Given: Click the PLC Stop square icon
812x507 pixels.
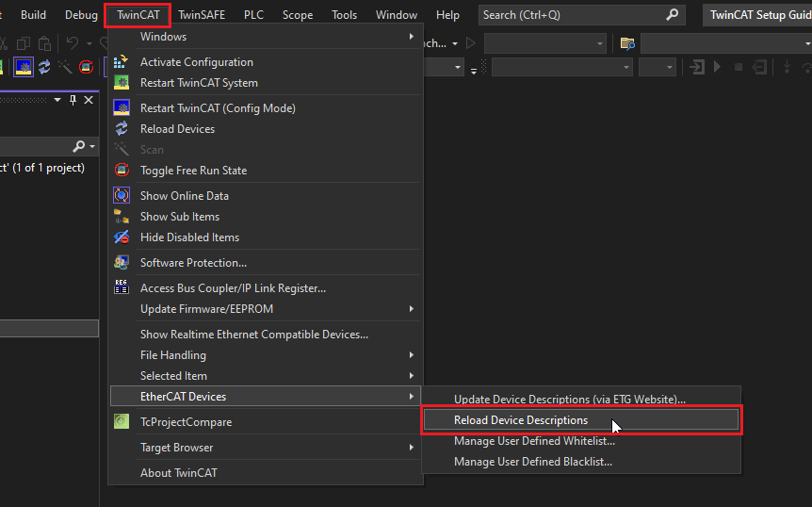Looking at the screenshot, I should (x=739, y=67).
